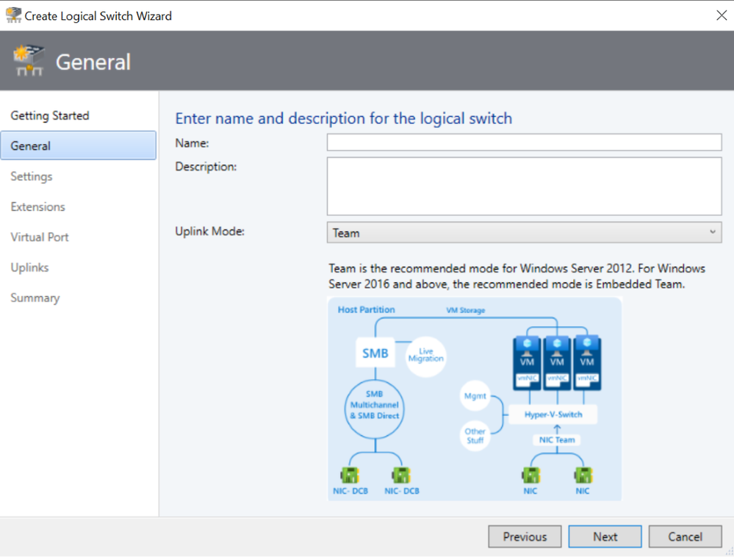
Task: Click the Previous button
Action: [525, 536]
